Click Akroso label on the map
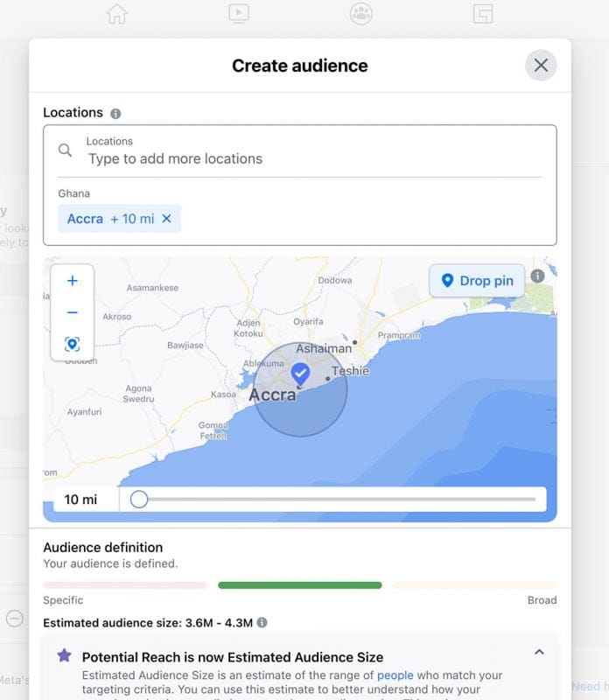The image size is (609, 700). [117, 317]
